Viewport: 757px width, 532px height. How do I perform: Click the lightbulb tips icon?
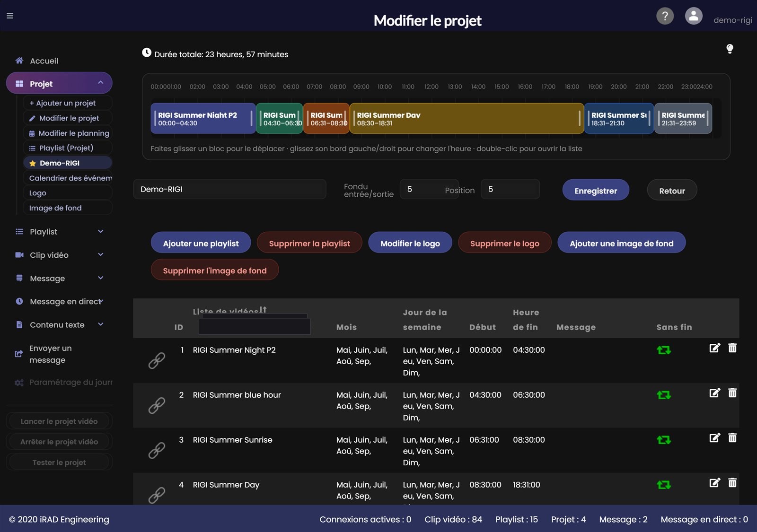click(x=730, y=49)
